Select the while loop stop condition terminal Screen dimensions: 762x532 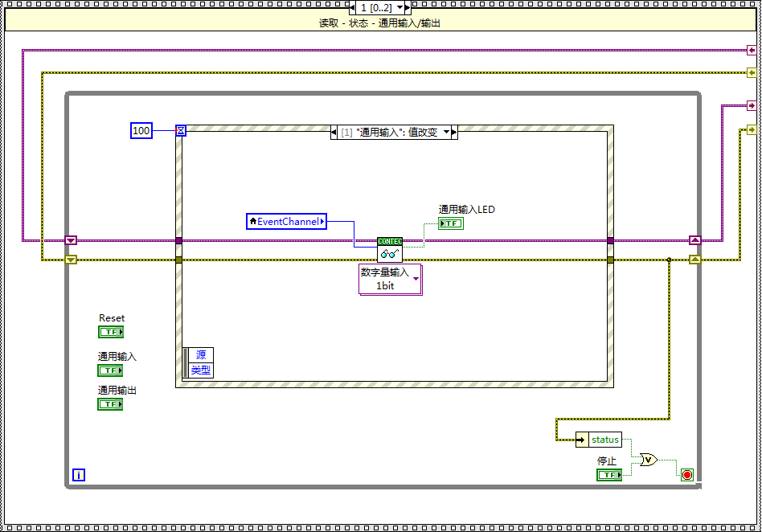(x=686, y=475)
